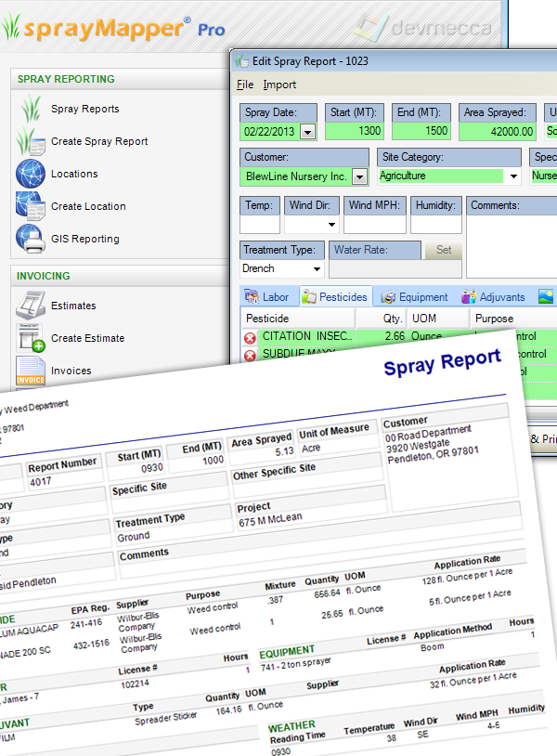
Task: Click the Humidity input field
Action: pos(436,224)
